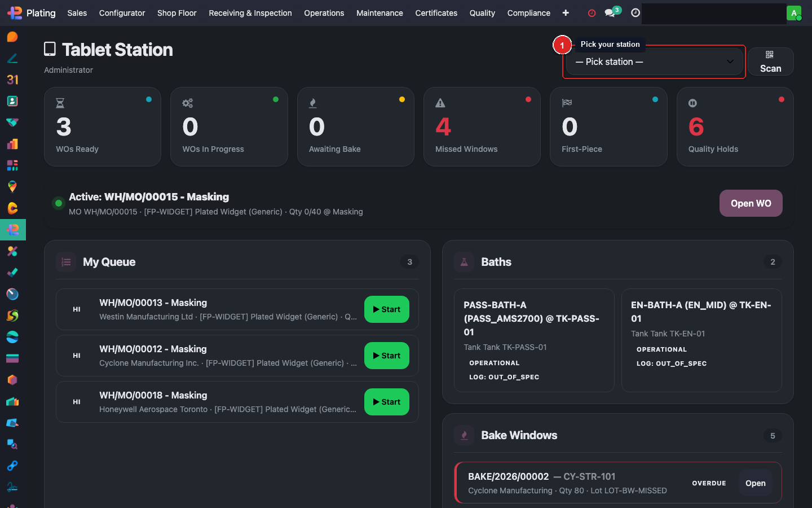Expand the Pick station dropdown
The image size is (812, 508).
pyautogui.click(x=654, y=62)
